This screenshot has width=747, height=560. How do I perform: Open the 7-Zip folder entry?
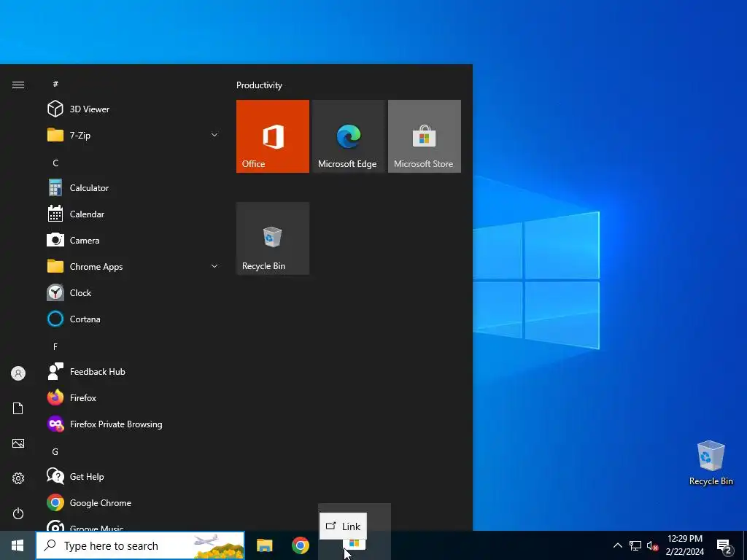point(133,135)
